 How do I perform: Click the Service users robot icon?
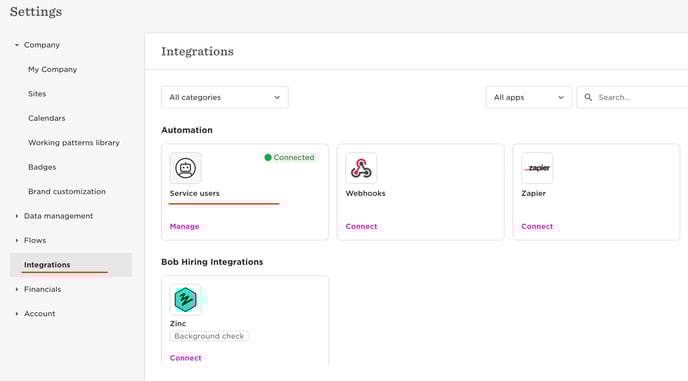tap(186, 168)
